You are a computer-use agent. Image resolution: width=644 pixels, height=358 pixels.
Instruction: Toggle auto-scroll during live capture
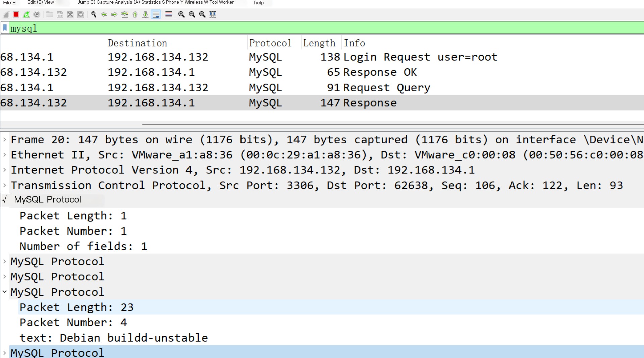(x=156, y=14)
